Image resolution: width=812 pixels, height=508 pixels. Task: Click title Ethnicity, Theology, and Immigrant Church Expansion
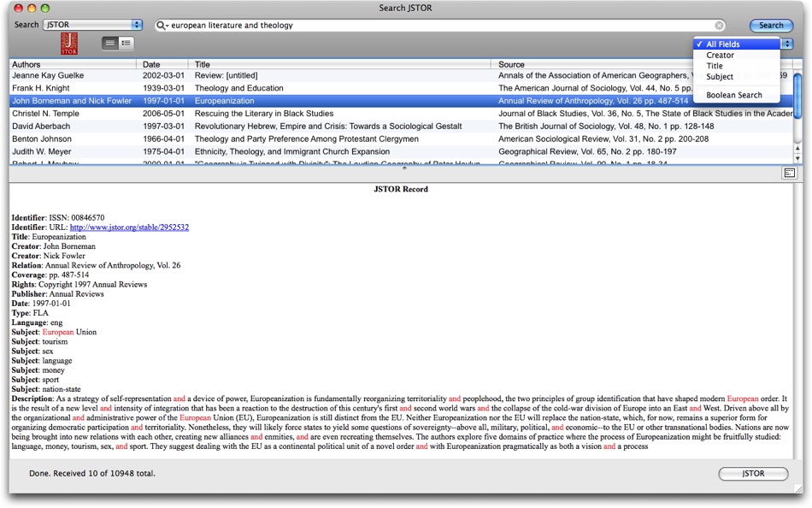tap(292, 151)
